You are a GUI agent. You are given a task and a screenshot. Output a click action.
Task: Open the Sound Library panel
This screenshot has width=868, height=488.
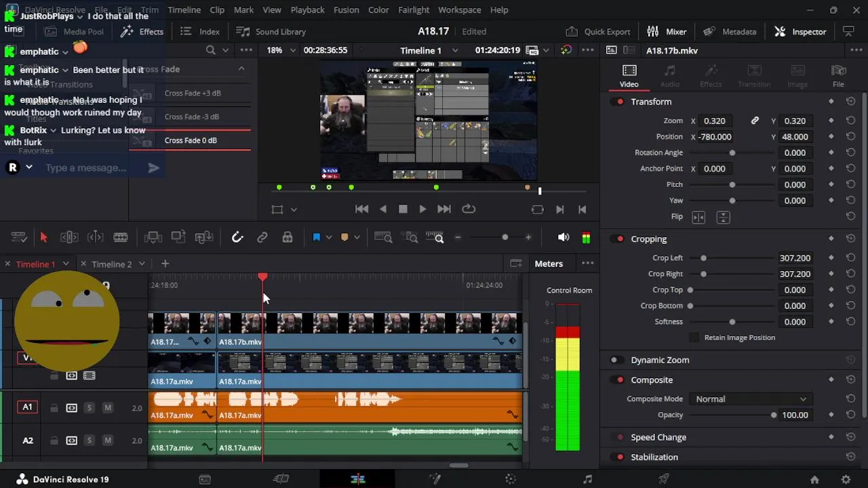(x=271, y=31)
